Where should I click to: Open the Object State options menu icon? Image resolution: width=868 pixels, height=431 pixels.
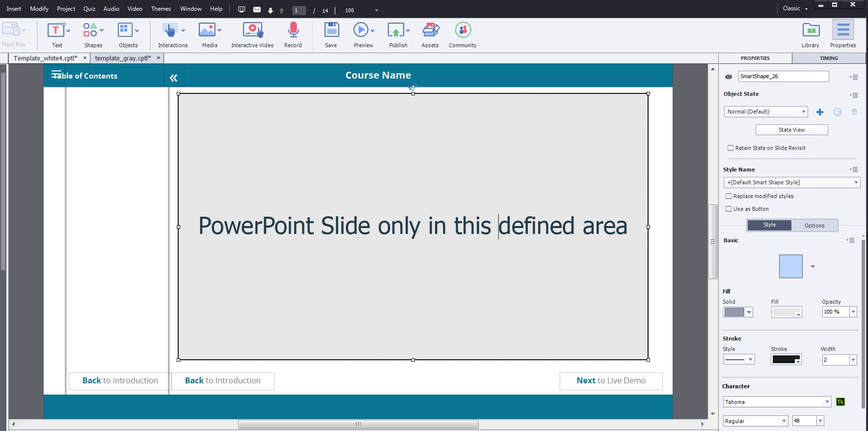(854, 95)
